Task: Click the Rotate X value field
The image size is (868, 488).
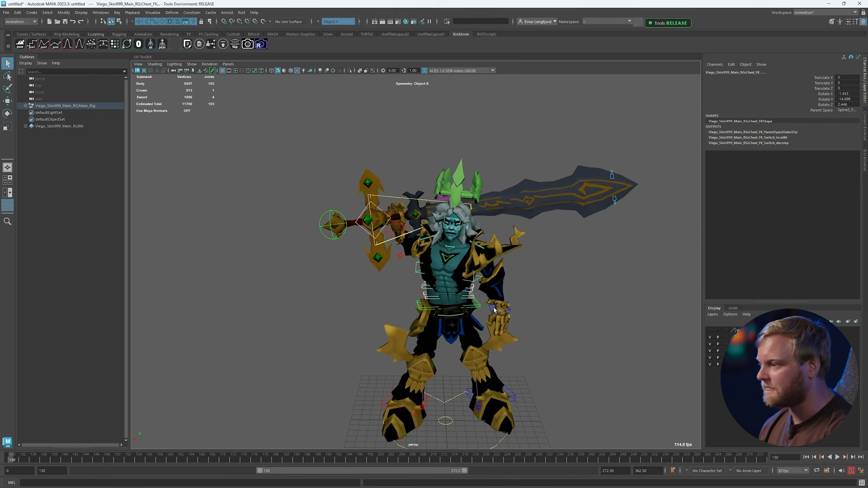Action: (847, 94)
